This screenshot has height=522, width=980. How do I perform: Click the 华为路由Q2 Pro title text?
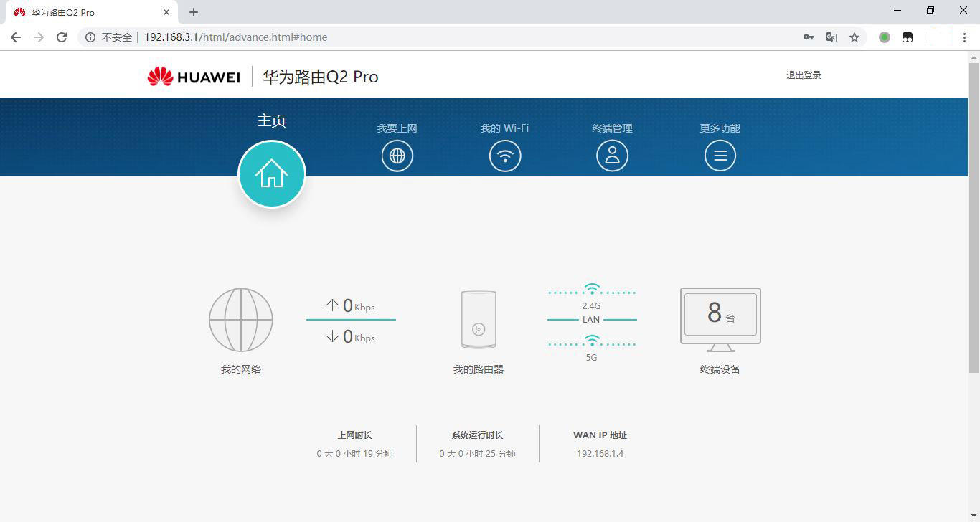coord(321,77)
